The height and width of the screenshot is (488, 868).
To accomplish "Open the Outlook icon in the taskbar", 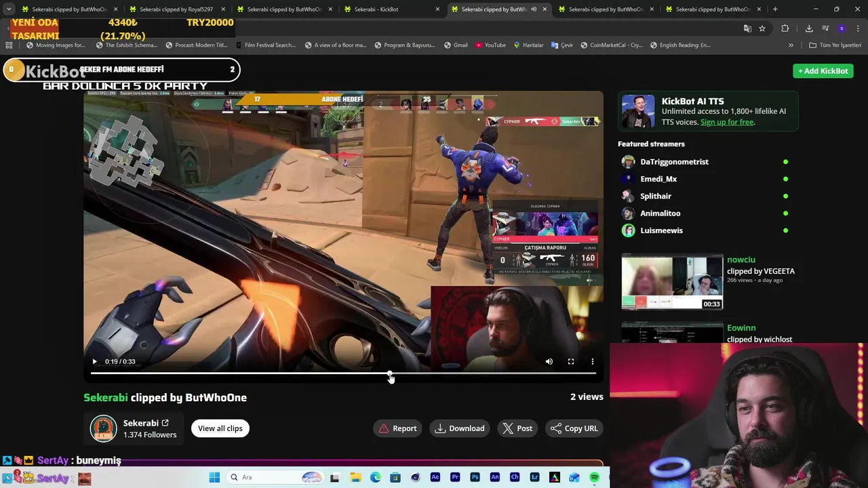I will [574, 477].
